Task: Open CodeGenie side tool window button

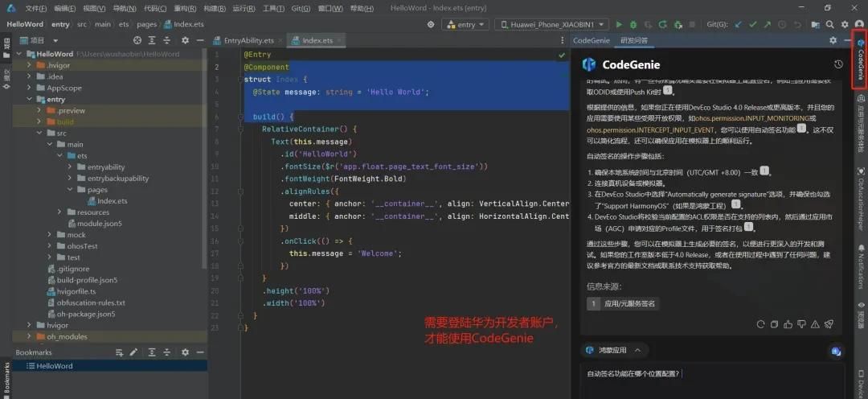Action: click(860, 60)
